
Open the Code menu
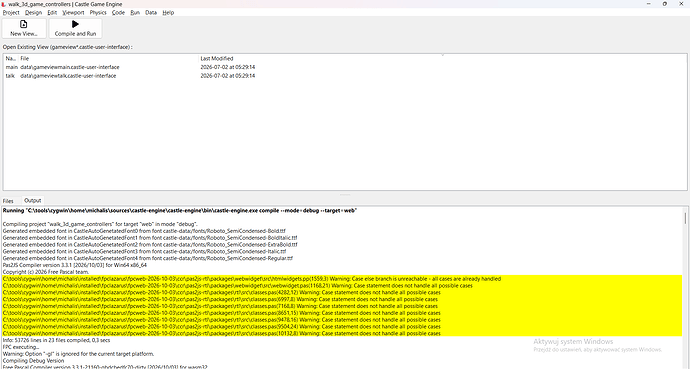118,13
